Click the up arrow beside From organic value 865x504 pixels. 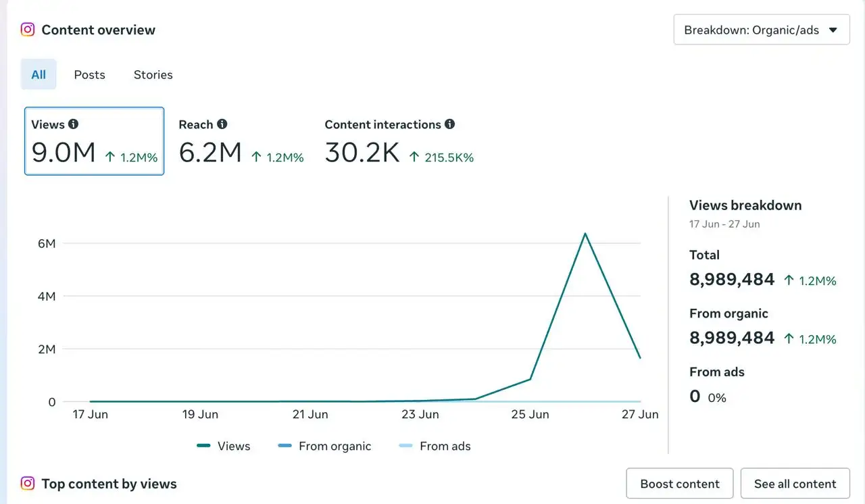point(789,338)
